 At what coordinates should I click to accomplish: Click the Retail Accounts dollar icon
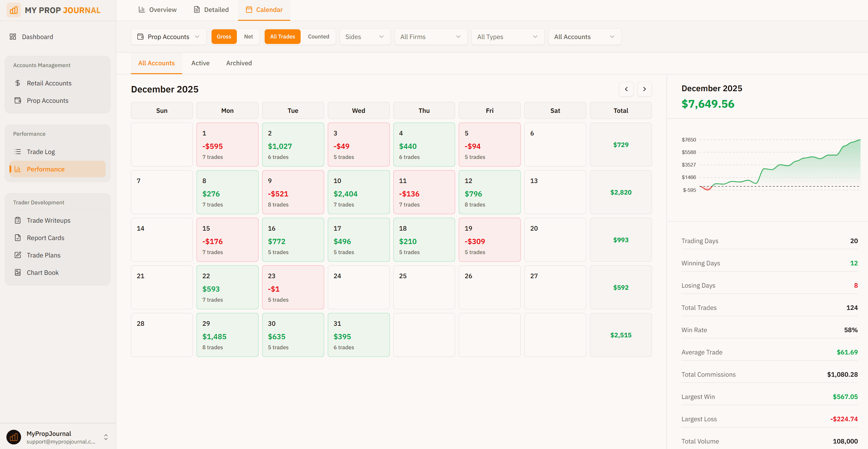(x=18, y=83)
